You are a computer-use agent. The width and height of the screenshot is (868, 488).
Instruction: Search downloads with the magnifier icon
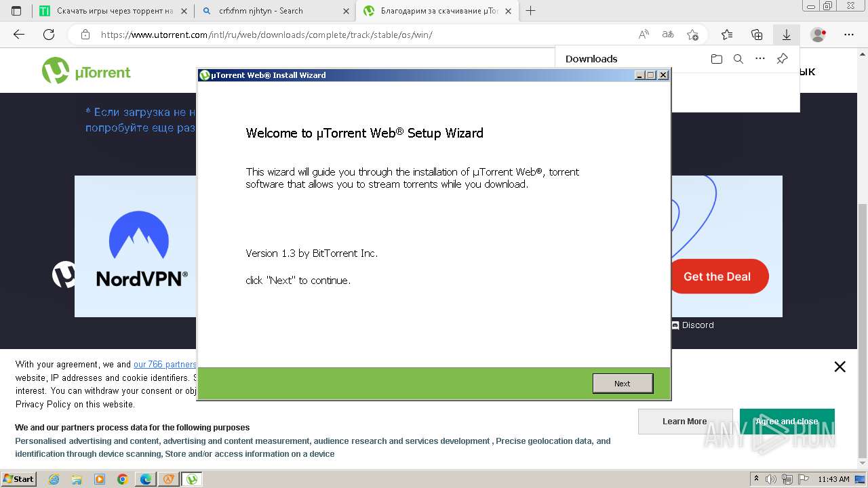[738, 59]
